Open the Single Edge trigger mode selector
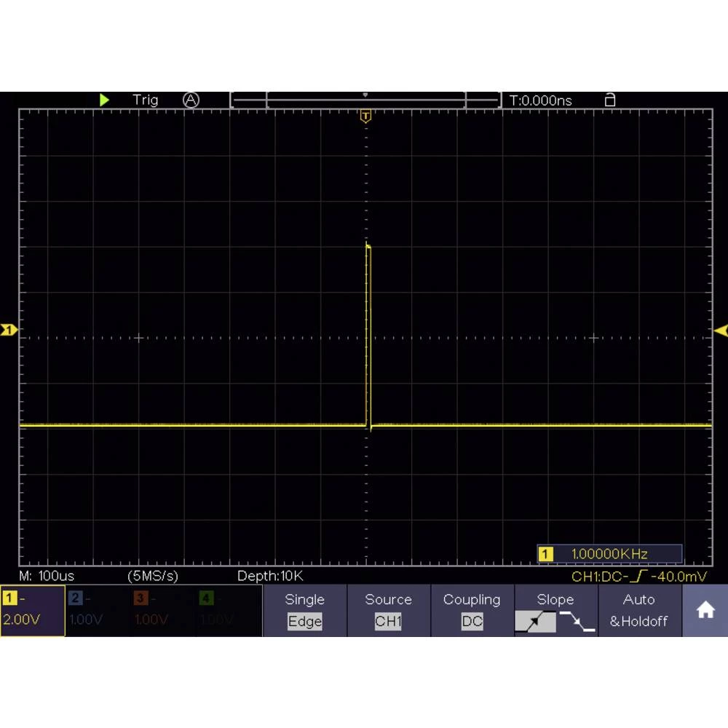The width and height of the screenshot is (728, 728). point(304,612)
